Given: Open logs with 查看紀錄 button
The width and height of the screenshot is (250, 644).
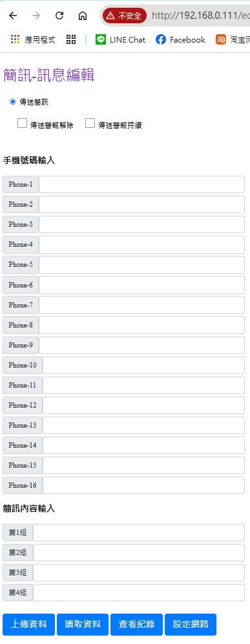Looking at the screenshot, I should tap(137, 625).
